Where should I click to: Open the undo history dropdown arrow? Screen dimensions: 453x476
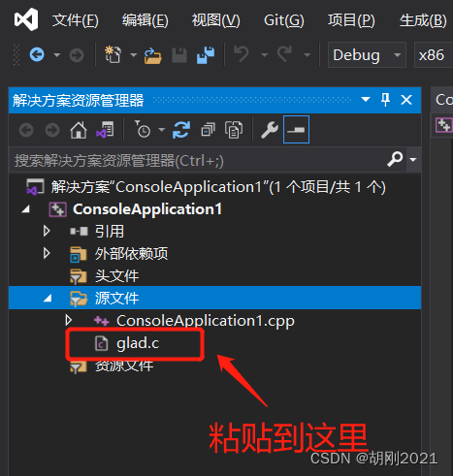click(265, 55)
